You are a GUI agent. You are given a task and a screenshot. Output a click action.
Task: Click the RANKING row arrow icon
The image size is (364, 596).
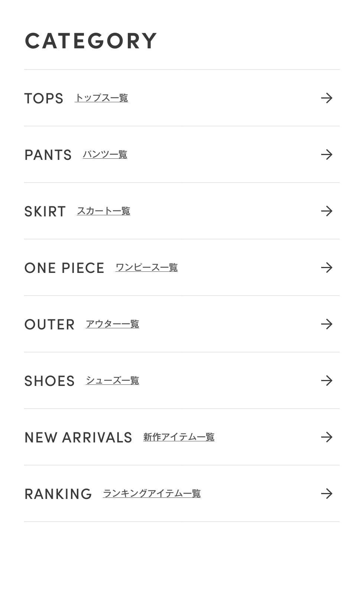click(x=326, y=494)
